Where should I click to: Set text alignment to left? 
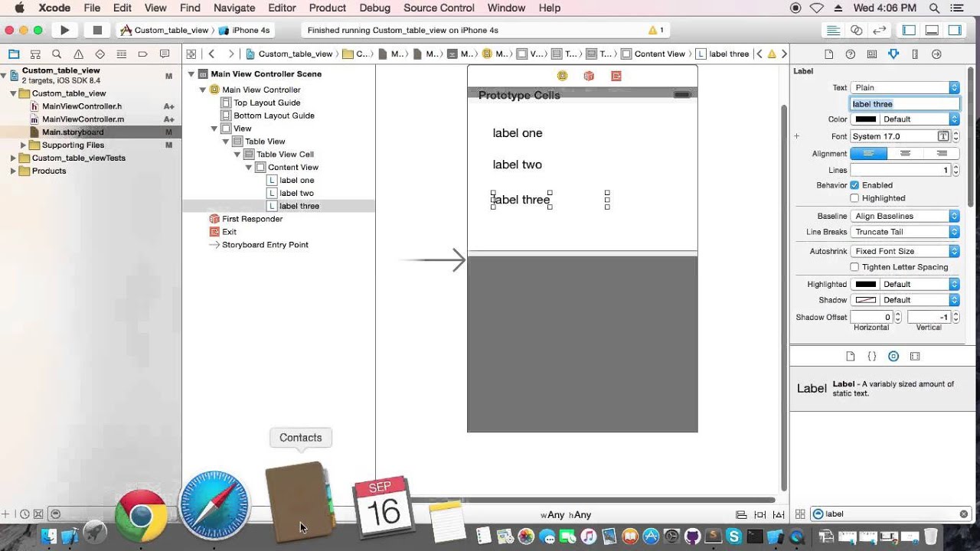coord(868,154)
